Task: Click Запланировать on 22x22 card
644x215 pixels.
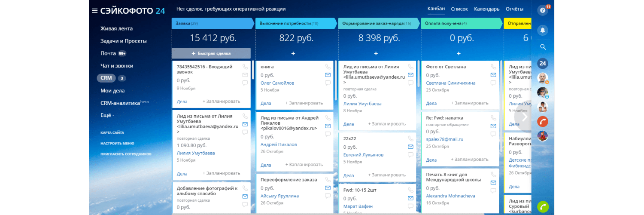Action: click(387, 175)
